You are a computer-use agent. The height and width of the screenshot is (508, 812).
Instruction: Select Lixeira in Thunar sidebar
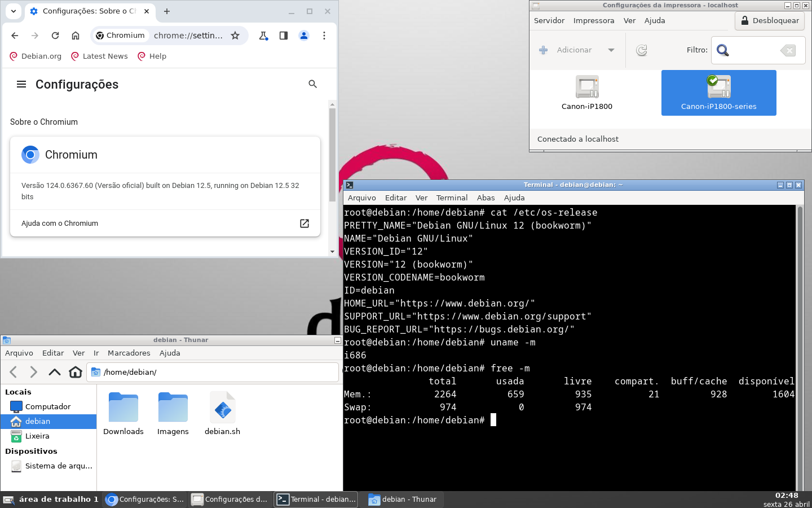coord(37,436)
